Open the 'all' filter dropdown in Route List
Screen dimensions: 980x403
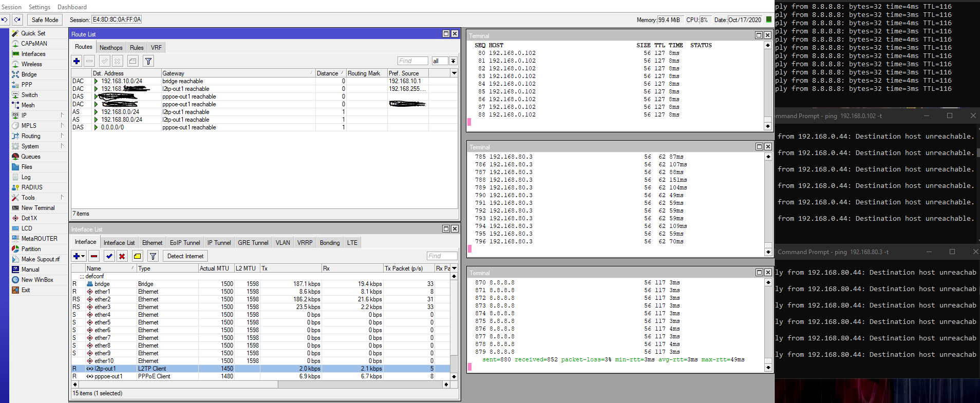(x=453, y=61)
